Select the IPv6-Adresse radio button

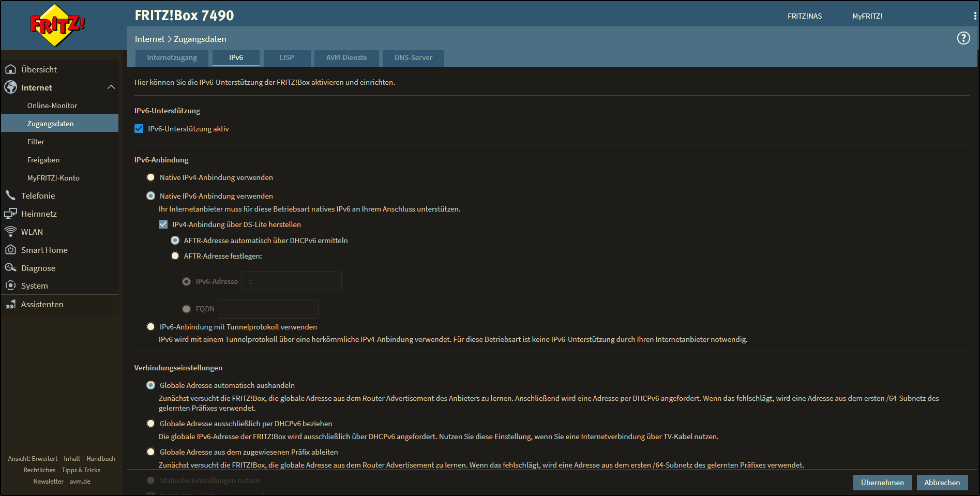[x=187, y=282]
